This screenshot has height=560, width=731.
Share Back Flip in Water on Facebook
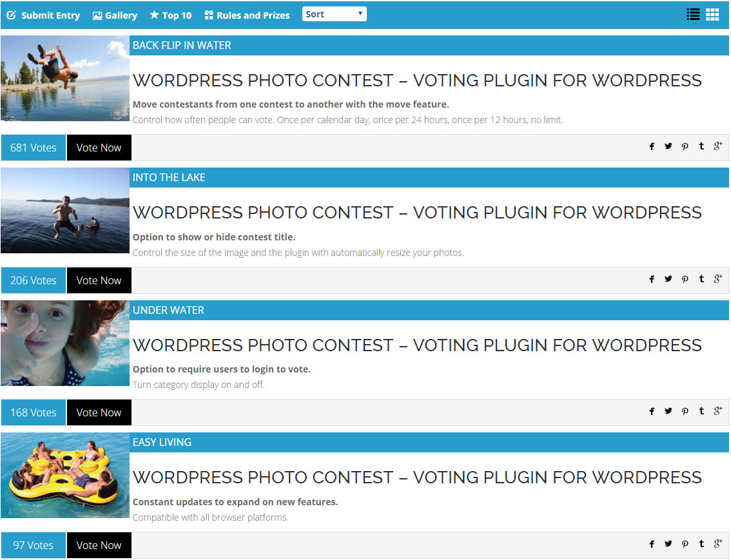pyautogui.click(x=652, y=146)
